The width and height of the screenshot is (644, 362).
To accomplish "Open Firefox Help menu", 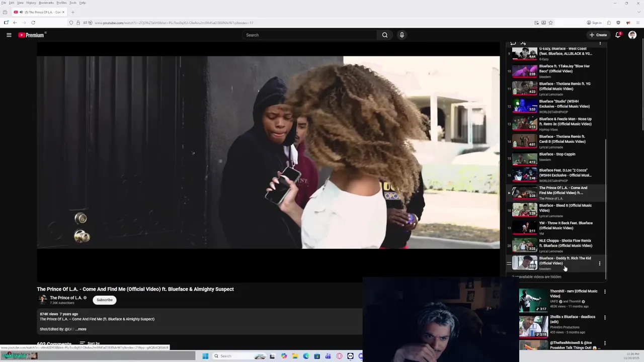I will click(83, 3).
